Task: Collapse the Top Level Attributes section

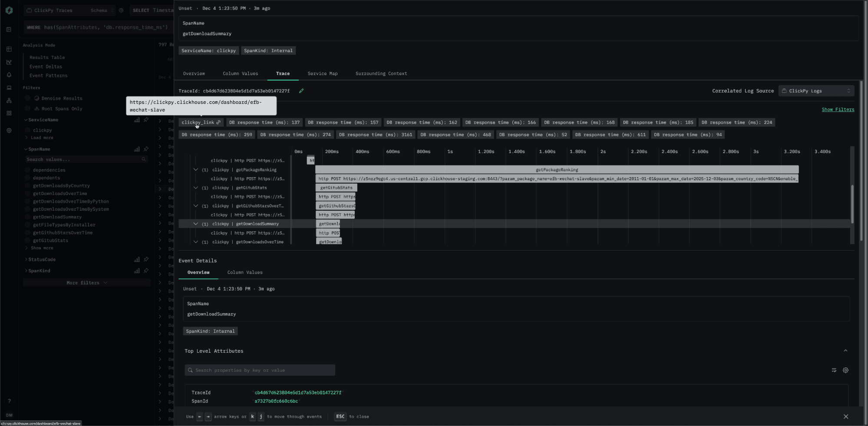Action: click(845, 351)
